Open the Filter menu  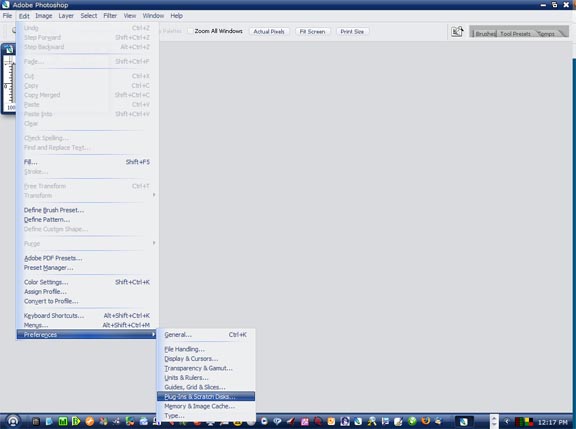click(110, 16)
